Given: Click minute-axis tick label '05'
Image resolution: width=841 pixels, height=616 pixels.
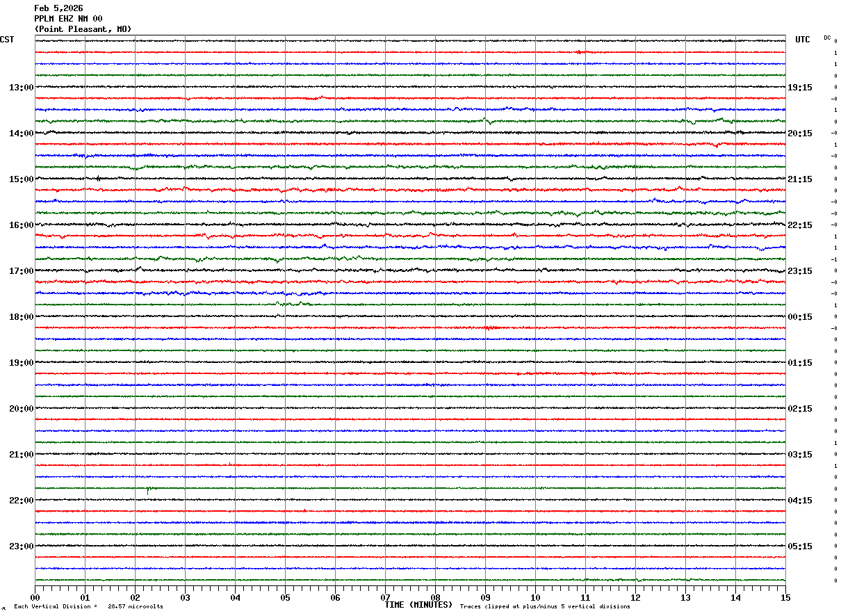Looking at the screenshot, I should point(285,598).
